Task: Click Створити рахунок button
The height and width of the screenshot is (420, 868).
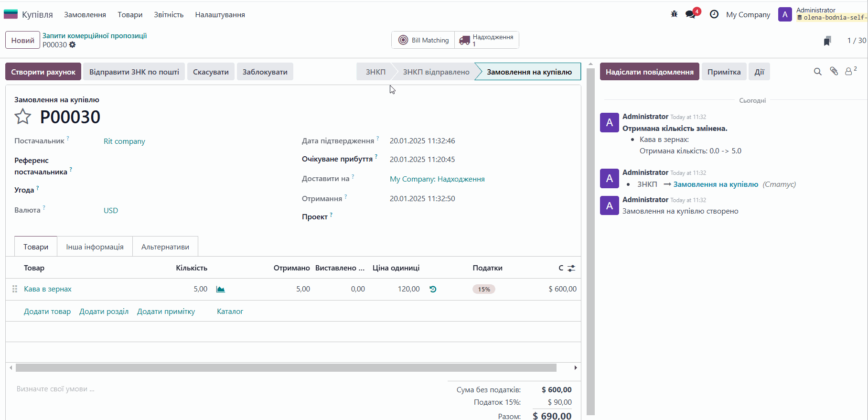Action: click(43, 72)
